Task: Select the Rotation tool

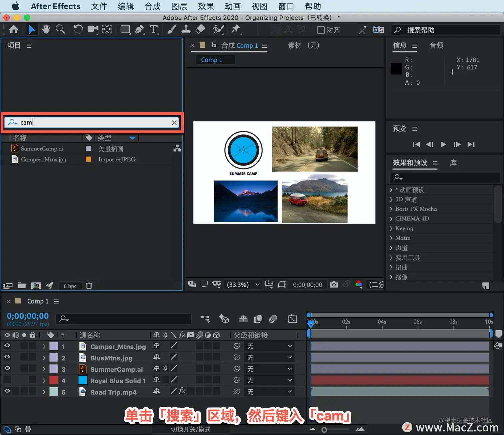Action: point(78,30)
